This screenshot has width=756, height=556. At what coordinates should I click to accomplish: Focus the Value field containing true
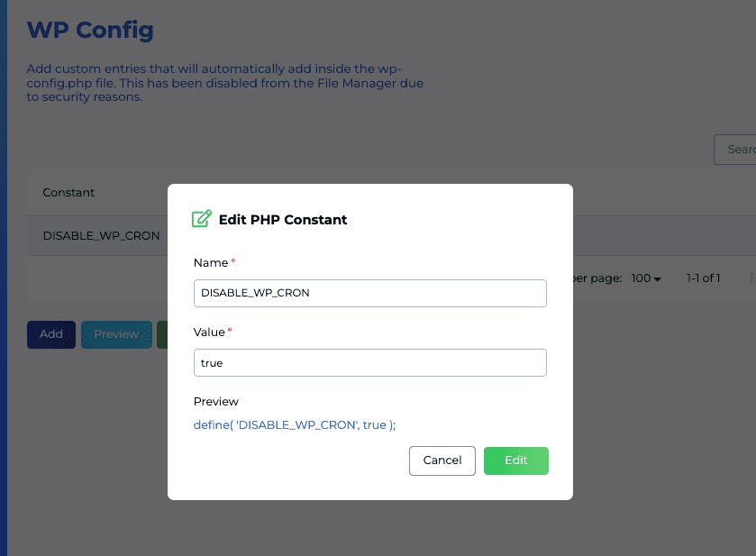(x=369, y=362)
